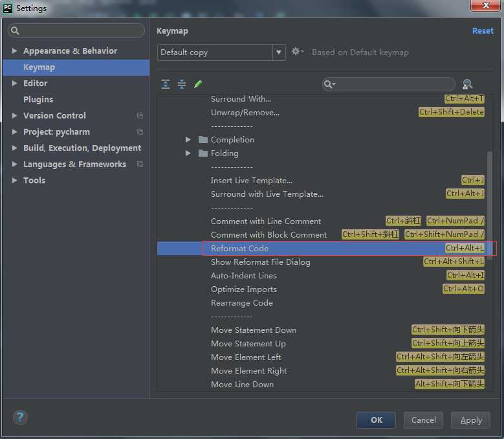Expand Languages & Frameworks arrow
Screen dimensions: 504x439
point(14,164)
